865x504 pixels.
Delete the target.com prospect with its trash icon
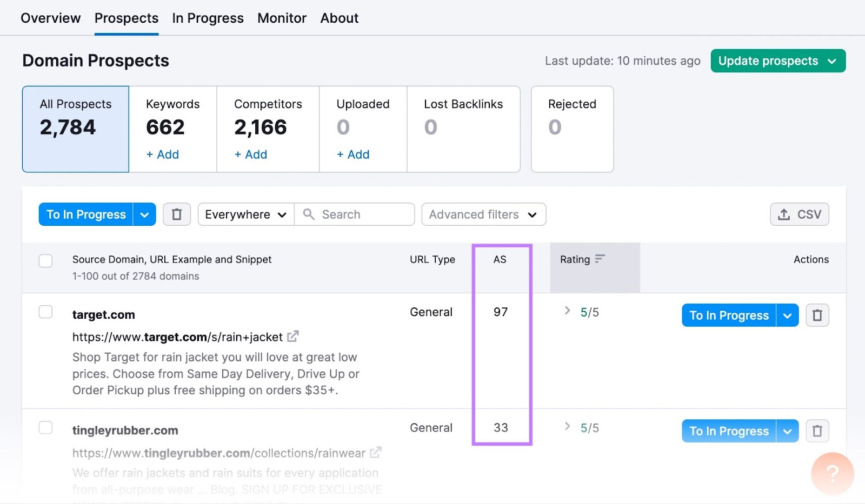817,315
